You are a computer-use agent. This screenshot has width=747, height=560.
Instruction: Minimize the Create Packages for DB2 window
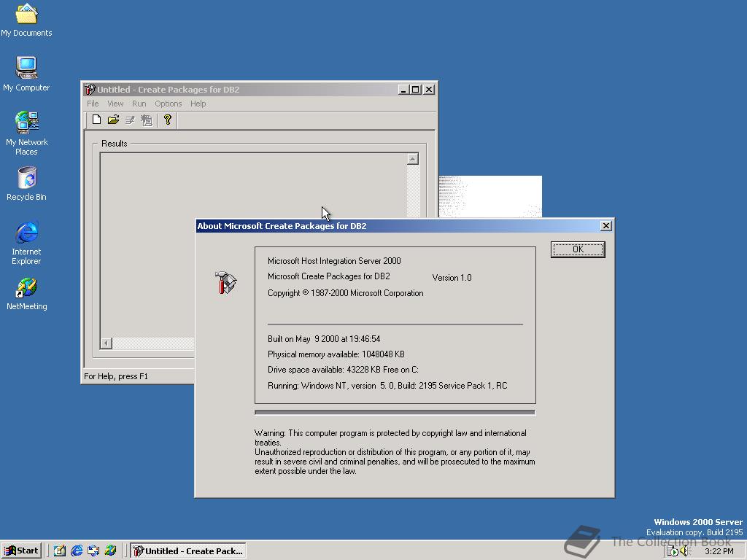[x=403, y=90]
